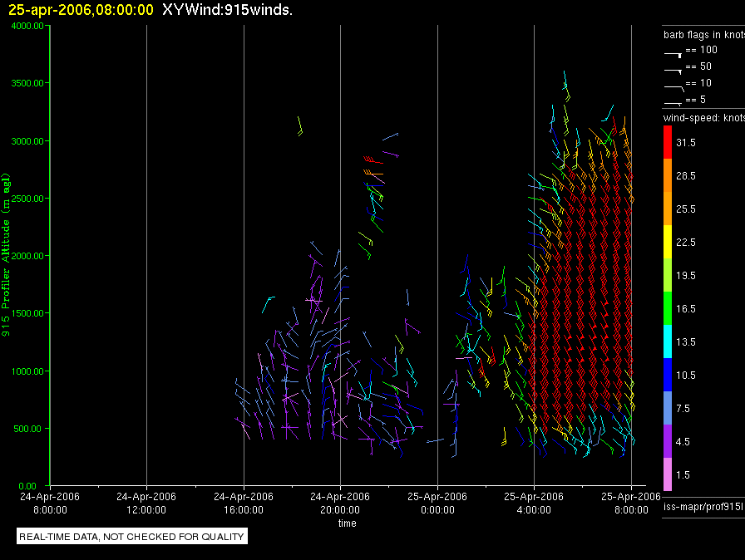Select the purple 4.5 knot color band
Viewport: 745px width, 560px height.
coord(668,441)
